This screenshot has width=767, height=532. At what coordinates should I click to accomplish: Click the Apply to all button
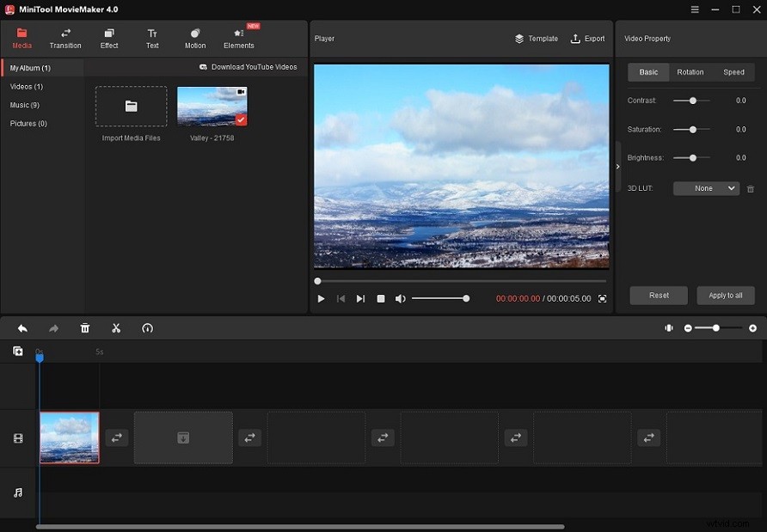click(x=725, y=295)
